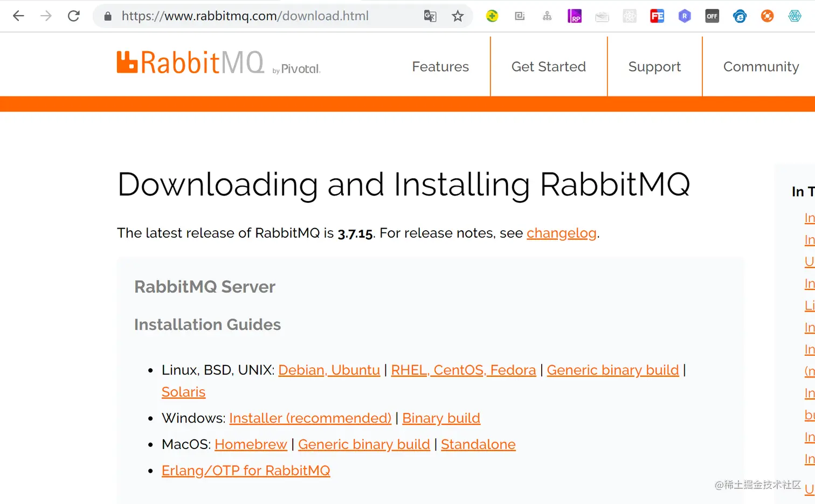Open the Get Started menu
Viewport: 815px width, 504px height.
[x=548, y=67]
